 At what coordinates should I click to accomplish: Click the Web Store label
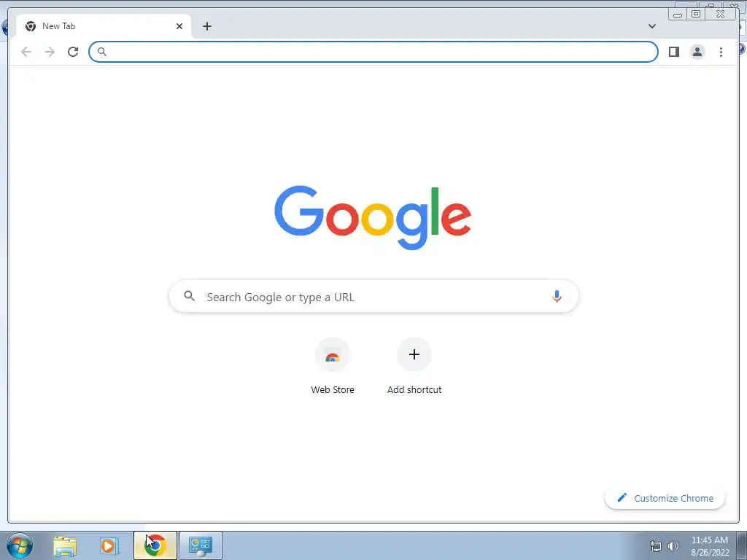(333, 389)
